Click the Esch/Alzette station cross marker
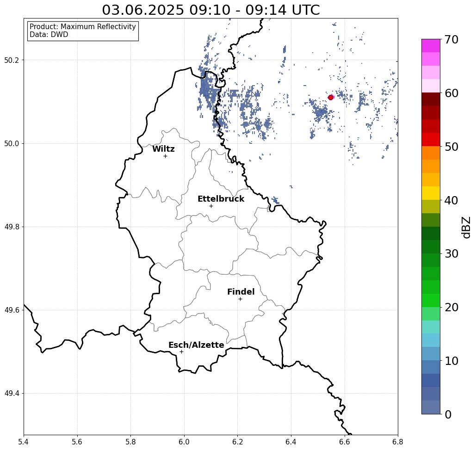476x450 pixels. click(181, 352)
